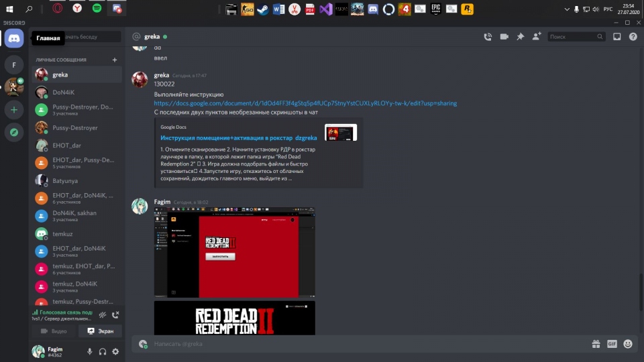Open Steam in taskbar
The image size is (644, 362).
pos(263,9)
